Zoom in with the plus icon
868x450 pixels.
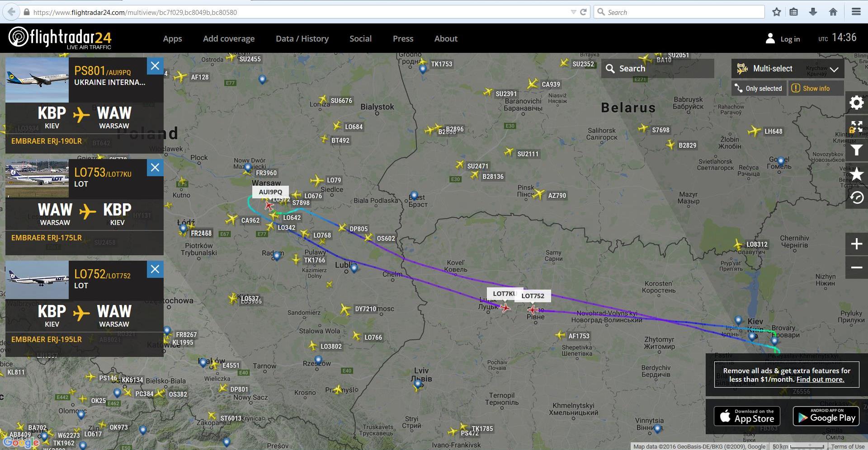856,244
